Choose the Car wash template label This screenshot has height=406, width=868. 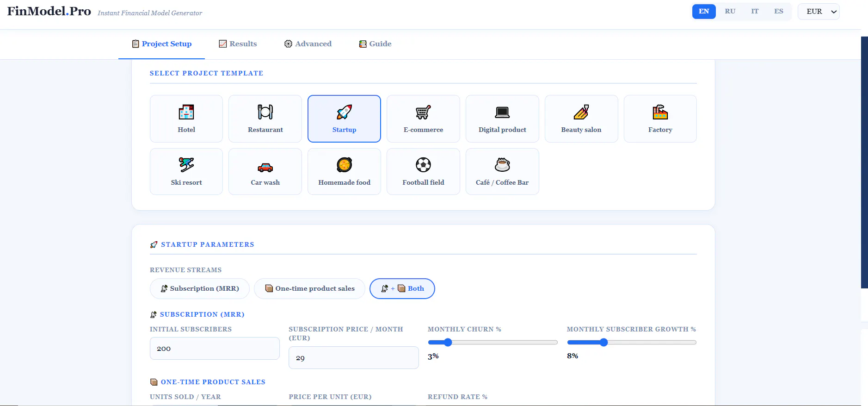pos(265,182)
